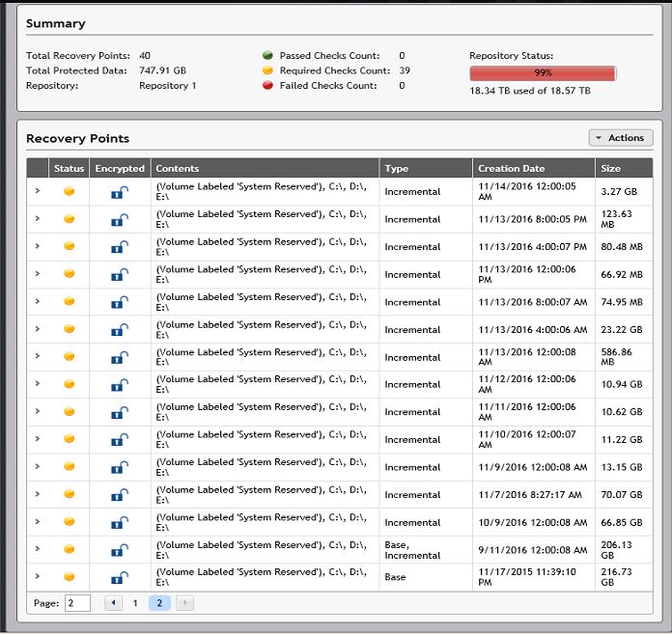Expand the 11/13/2016 12:00:06 PM recovery point

pyautogui.click(x=38, y=274)
